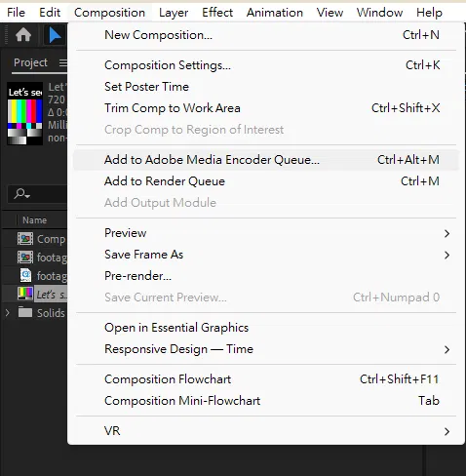Viewport: 466px width, 476px height.
Task: Click the search magnifier icon in Project panel
Action: (x=21, y=194)
